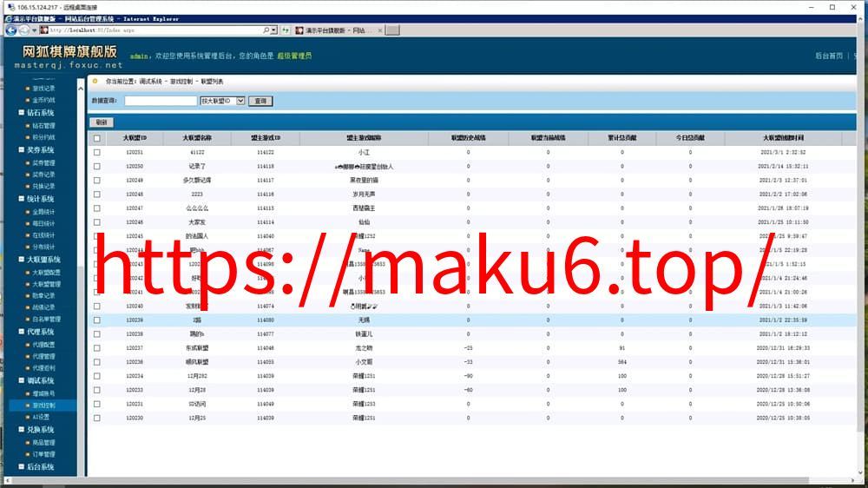Click the bullet icon beside 商品管理
This screenshot has width=868, height=488.
pos(28,443)
